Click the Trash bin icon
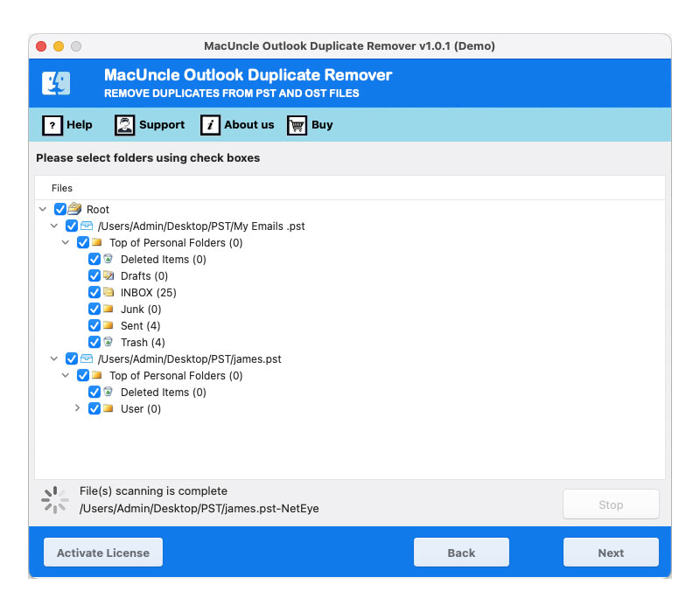Screen dimensions: 700x612 point(108,342)
